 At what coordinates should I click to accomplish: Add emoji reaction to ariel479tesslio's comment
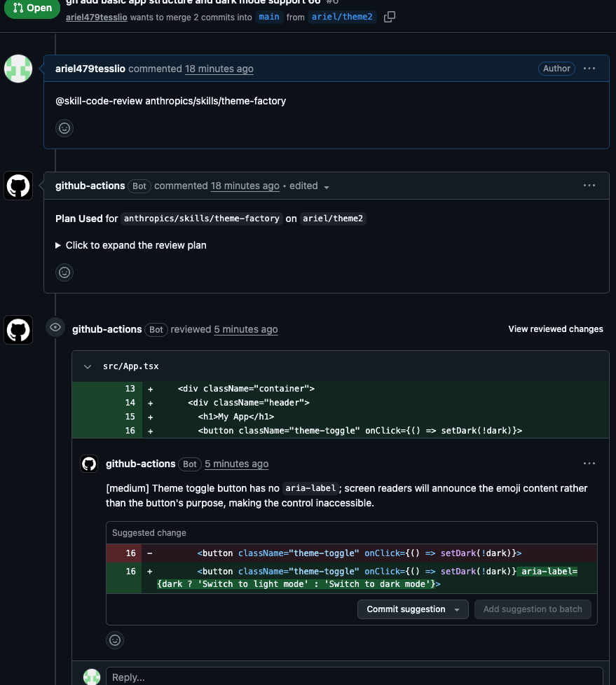[64, 128]
